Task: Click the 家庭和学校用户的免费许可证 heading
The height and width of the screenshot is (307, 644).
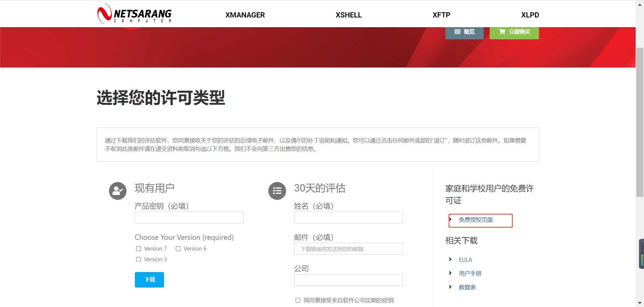Action: click(x=489, y=194)
